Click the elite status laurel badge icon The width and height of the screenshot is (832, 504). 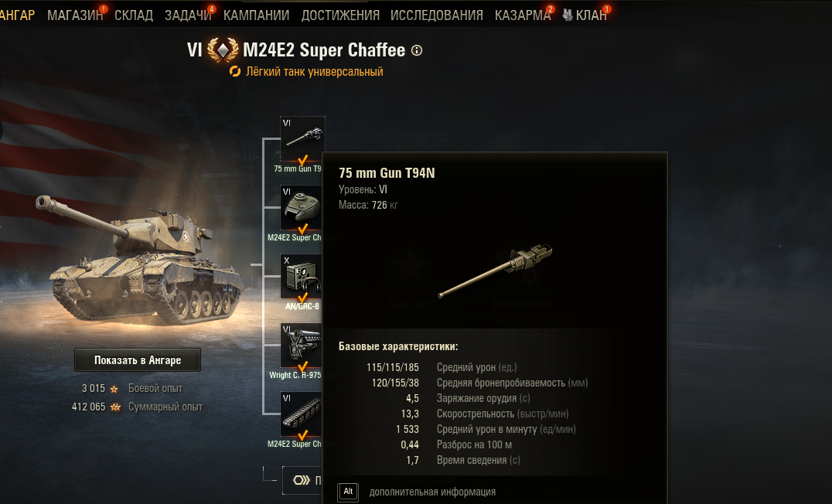coord(223,50)
